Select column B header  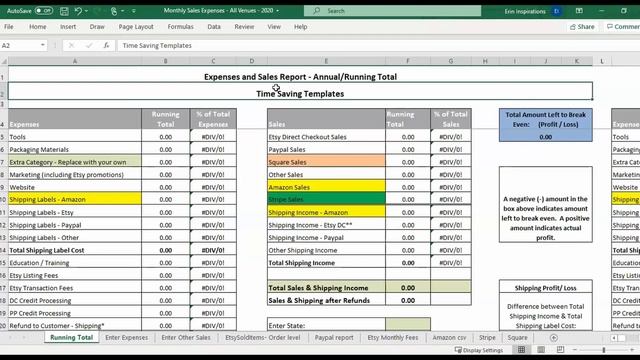(165, 61)
